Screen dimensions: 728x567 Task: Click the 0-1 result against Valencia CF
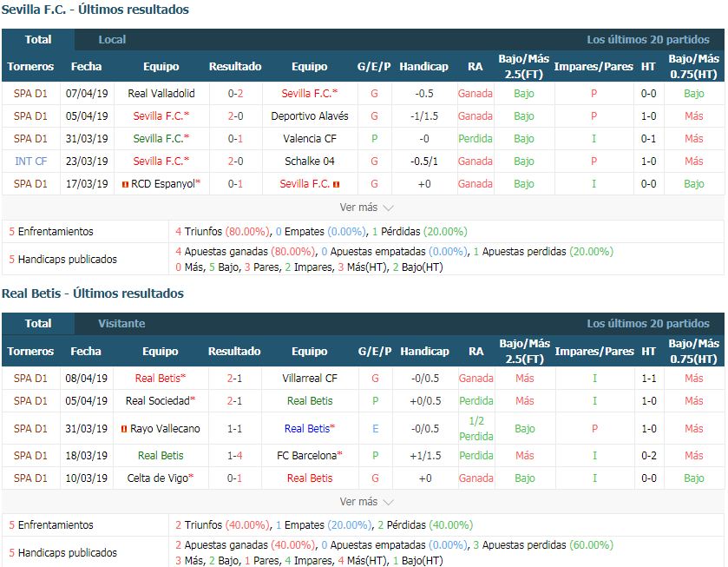pyautogui.click(x=235, y=139)
